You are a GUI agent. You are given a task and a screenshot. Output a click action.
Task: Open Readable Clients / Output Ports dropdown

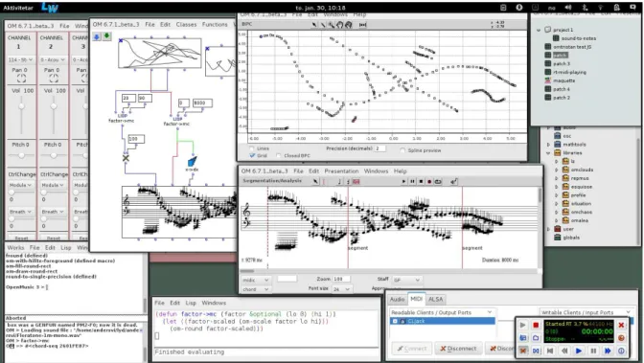pyautogui.click(x=442, y=312)
